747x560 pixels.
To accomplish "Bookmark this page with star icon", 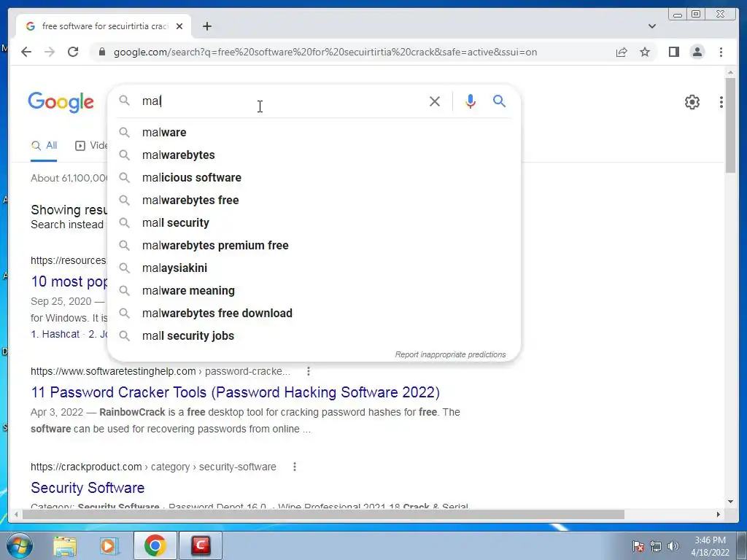I will click(645, 52).
